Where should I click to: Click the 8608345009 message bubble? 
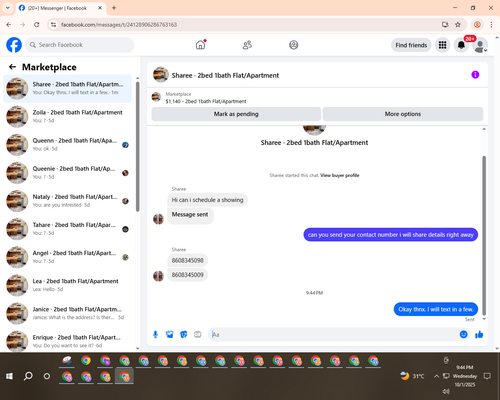pyautogui.click(x=188, y=275)
